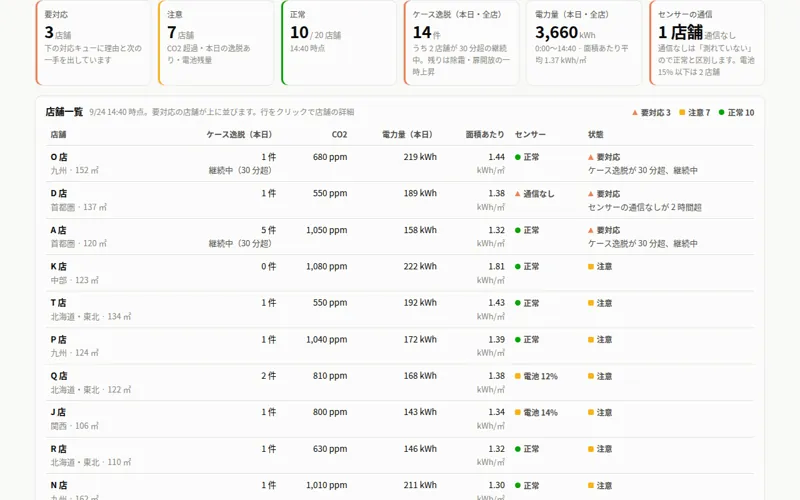Click the yellow 注意 status square for K店
The height and width of the screenshot is (500, 800).
(591, 266)
